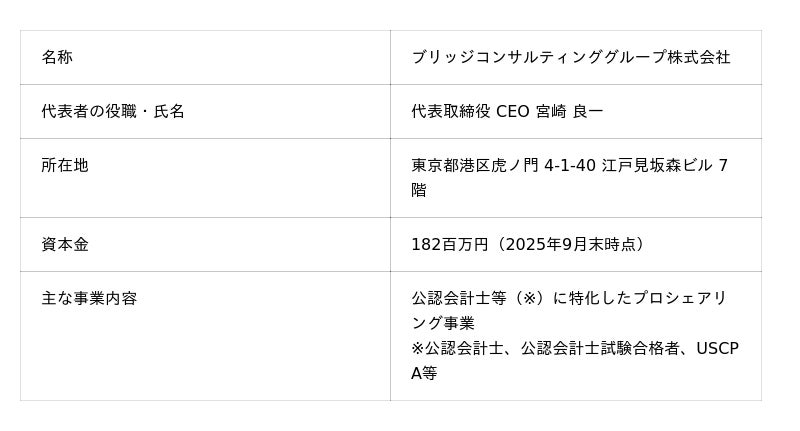The width and height of the screenshot is (800, 431).
Task: Select the name 宮崎 良一
Action: (570, 112)
